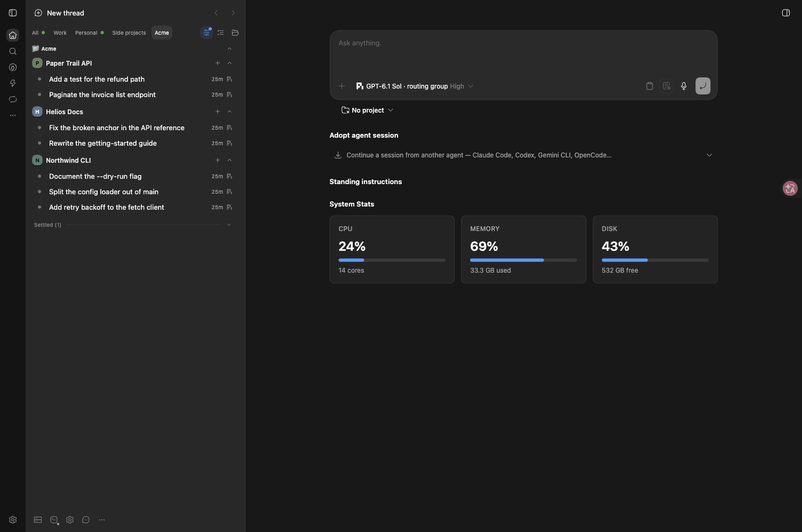The width and height of the screenshot is (802, 532).
Task: Open settings gear at rail bottom
Action: click(13, 520)
